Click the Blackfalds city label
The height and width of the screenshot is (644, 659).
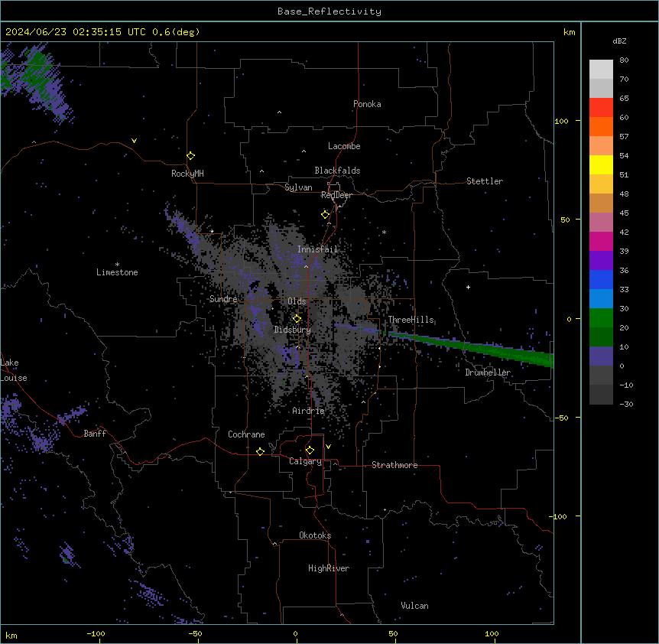point(337,171)
